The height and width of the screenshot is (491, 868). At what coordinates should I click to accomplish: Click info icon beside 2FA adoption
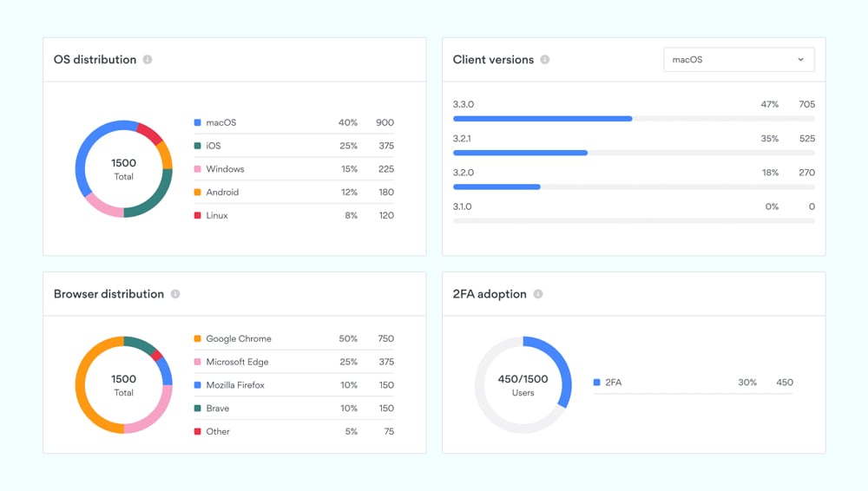[x=538, y=294]
